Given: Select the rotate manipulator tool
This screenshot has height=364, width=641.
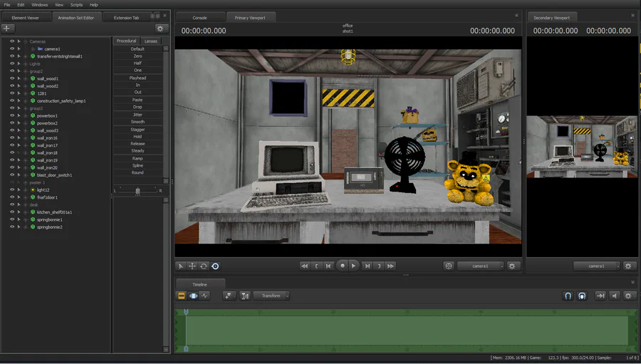Looking at the screenshot, I should [x=204, y=266].
